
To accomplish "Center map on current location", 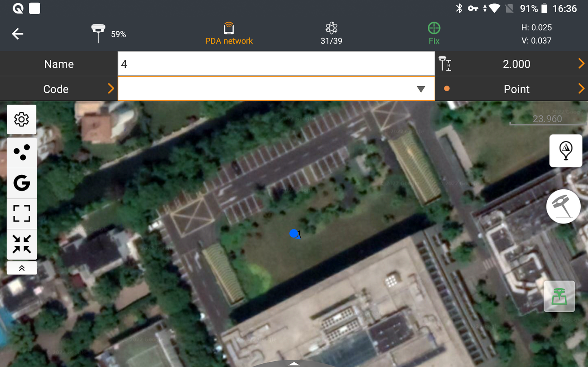I will coord(566,151).
